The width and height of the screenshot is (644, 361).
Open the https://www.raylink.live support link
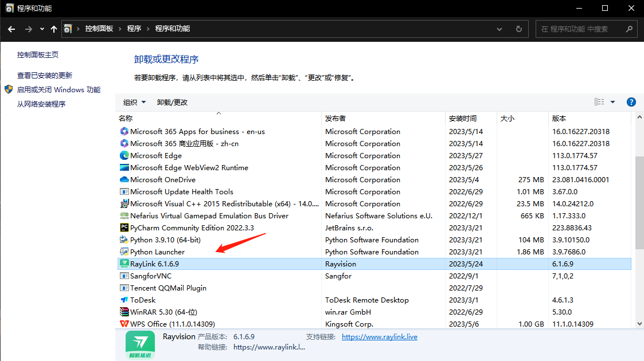[380, 337]
